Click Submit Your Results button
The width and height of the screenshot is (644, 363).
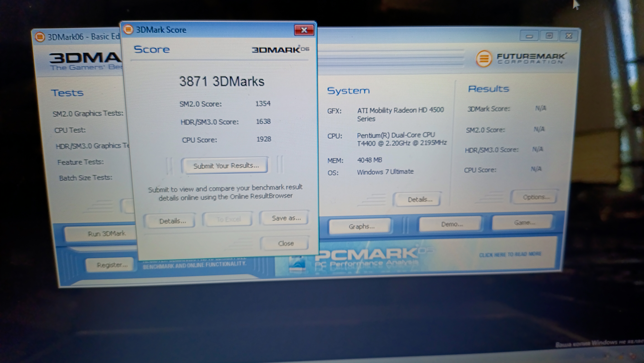click(225, 165)
